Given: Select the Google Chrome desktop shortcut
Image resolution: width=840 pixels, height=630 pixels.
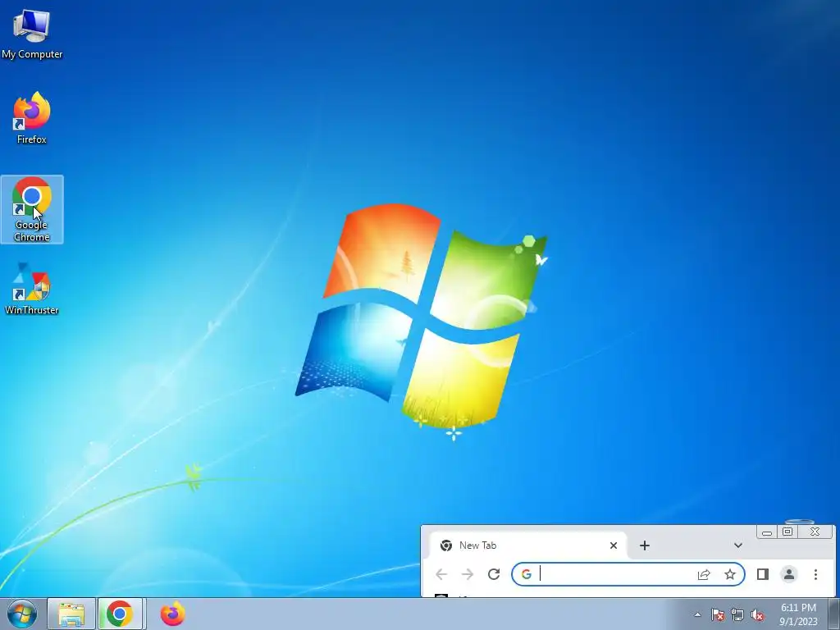Looking at the screenshot, I should click(x=32, y=209).
